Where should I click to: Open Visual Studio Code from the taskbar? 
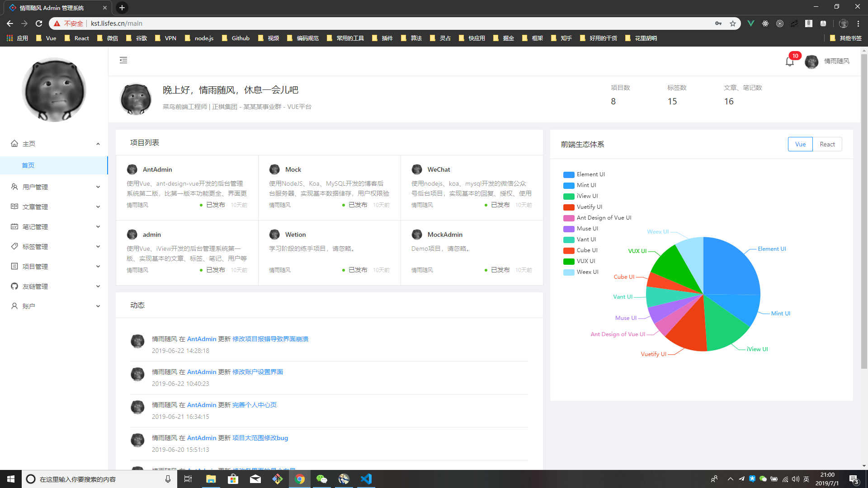[x=366, y=479]
